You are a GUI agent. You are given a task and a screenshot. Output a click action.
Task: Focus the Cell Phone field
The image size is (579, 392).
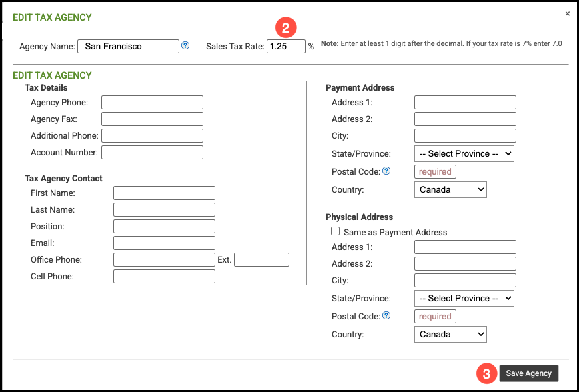coord(164,276)
